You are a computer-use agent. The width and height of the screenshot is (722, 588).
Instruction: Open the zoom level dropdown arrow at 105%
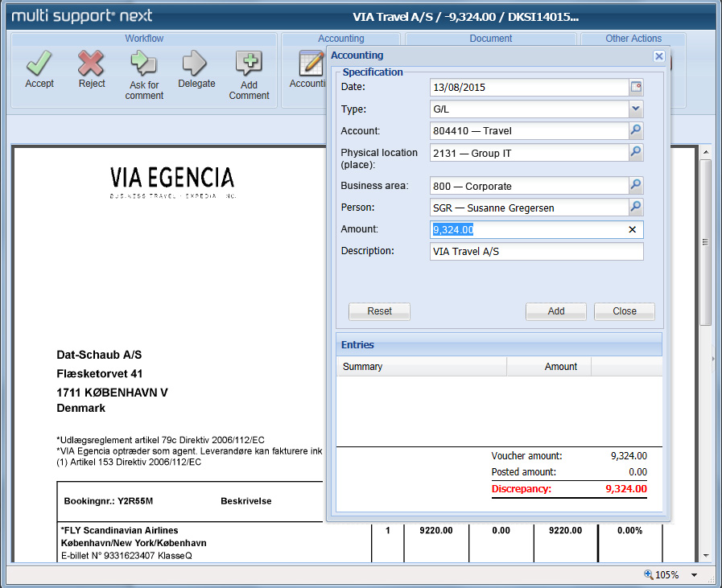pos(694,574)
